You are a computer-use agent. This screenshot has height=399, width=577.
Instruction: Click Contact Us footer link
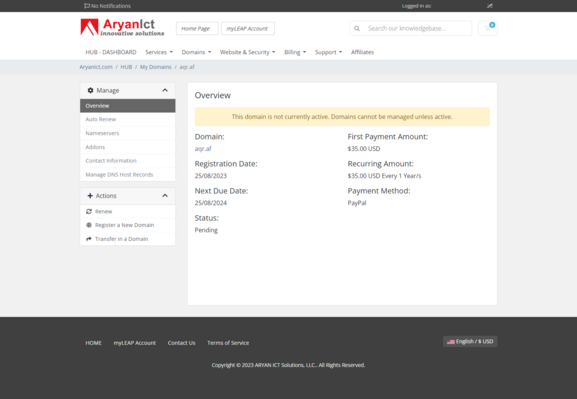(x=181, y=343)
